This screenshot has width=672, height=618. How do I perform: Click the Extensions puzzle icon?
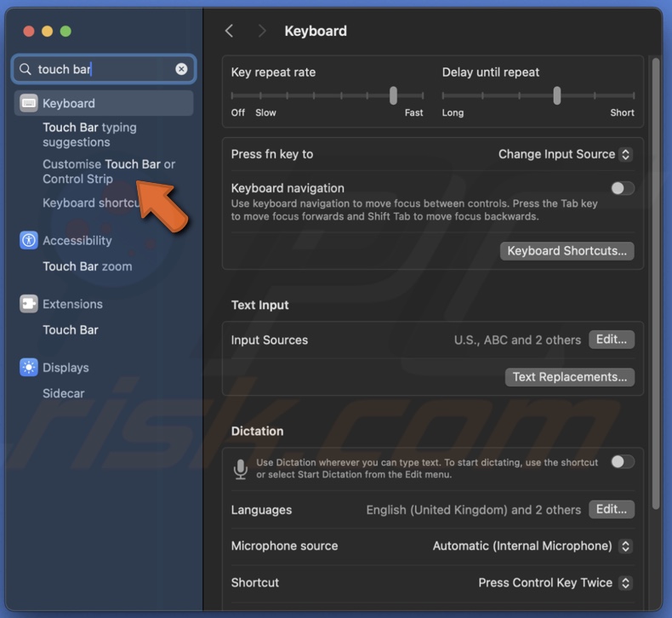29,304
